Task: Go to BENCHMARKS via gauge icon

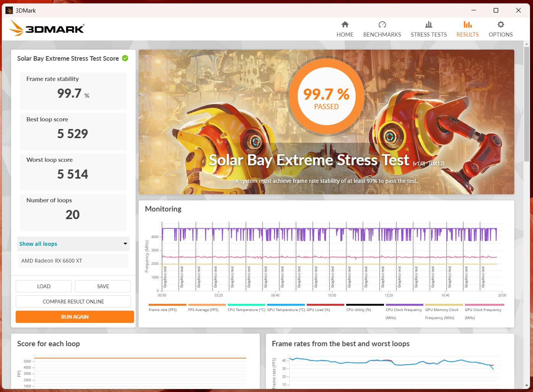Action: [382, 29]
